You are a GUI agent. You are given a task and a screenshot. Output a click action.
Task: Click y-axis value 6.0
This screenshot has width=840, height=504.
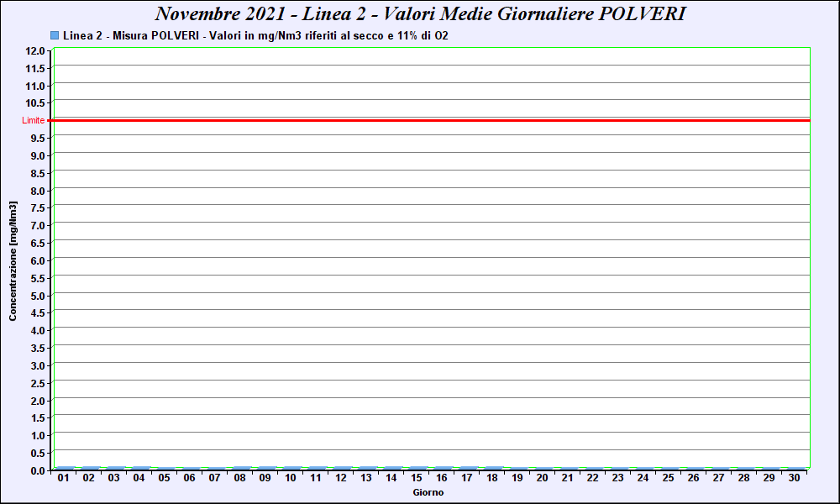[38, 261]
